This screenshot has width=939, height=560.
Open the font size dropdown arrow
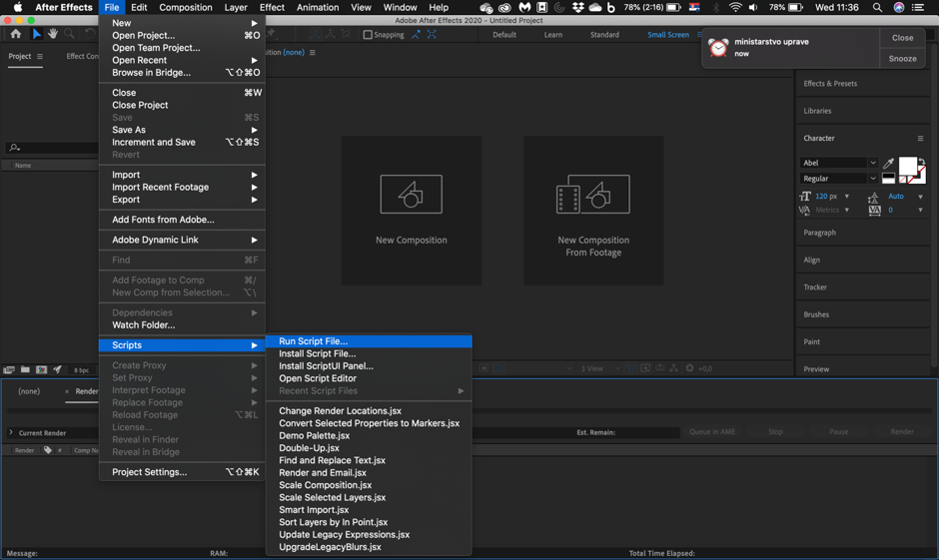847,197
